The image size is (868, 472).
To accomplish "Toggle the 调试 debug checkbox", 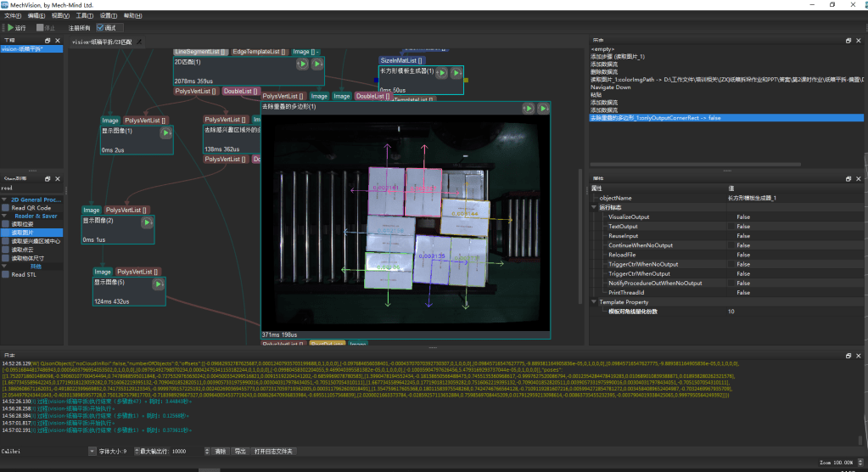I will coord(99,28).
